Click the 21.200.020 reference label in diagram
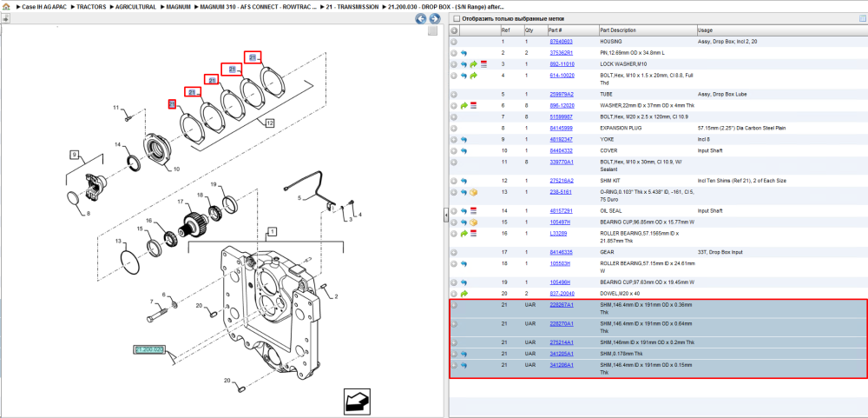The height and width of the screenshot is (418, 868). (x=149, y=350)
